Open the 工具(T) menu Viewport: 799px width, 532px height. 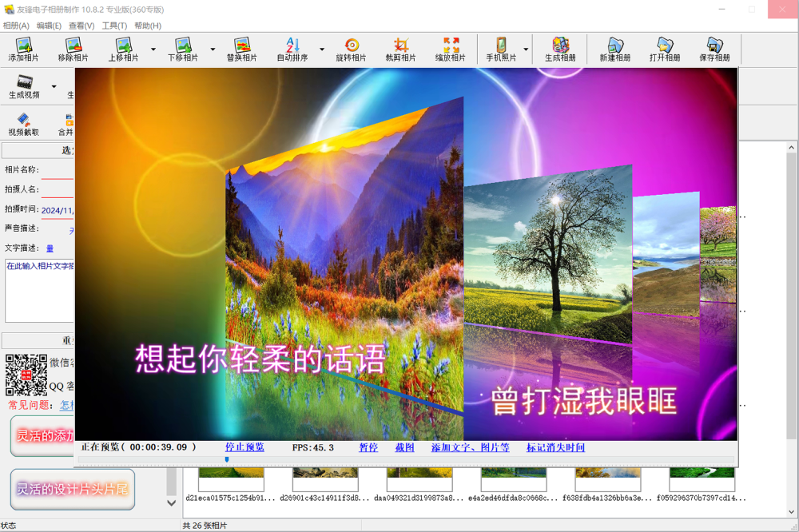point(114,26)
